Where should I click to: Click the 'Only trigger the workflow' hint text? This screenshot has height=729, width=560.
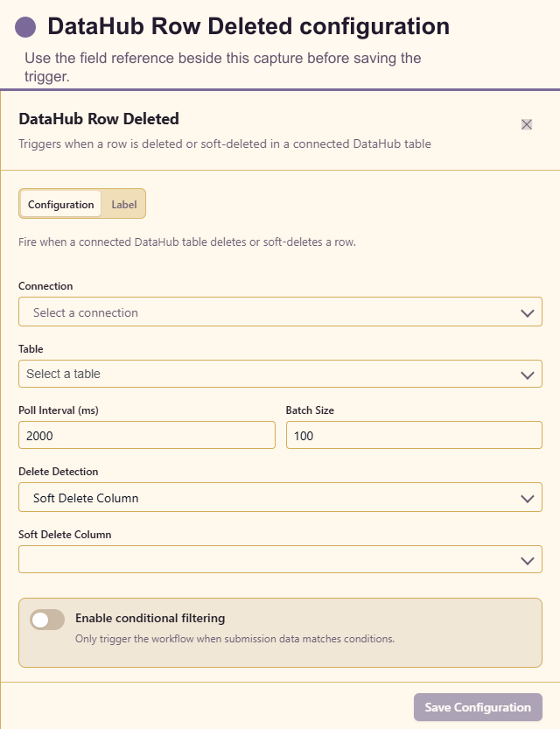[x=234, y=639]
